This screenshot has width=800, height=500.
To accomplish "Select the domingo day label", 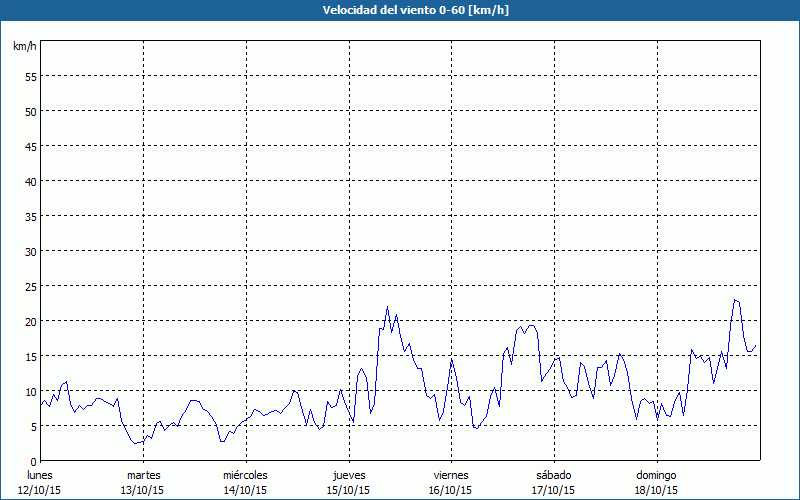I will [x=656, y=475].
